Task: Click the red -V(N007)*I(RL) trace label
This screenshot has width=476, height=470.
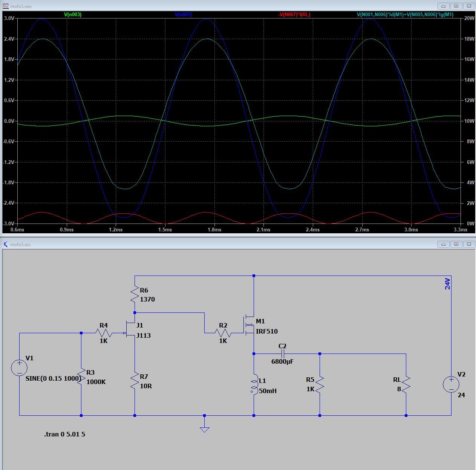Action: [x=294, y=15]
